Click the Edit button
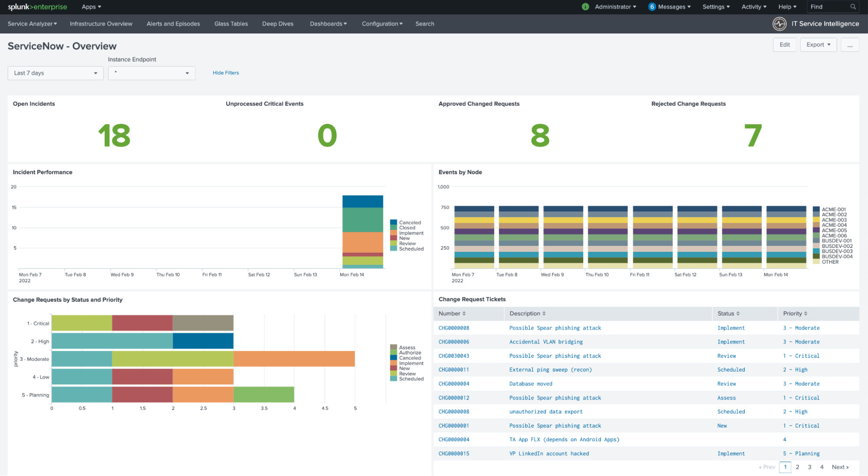 click(x=785, y=45)
